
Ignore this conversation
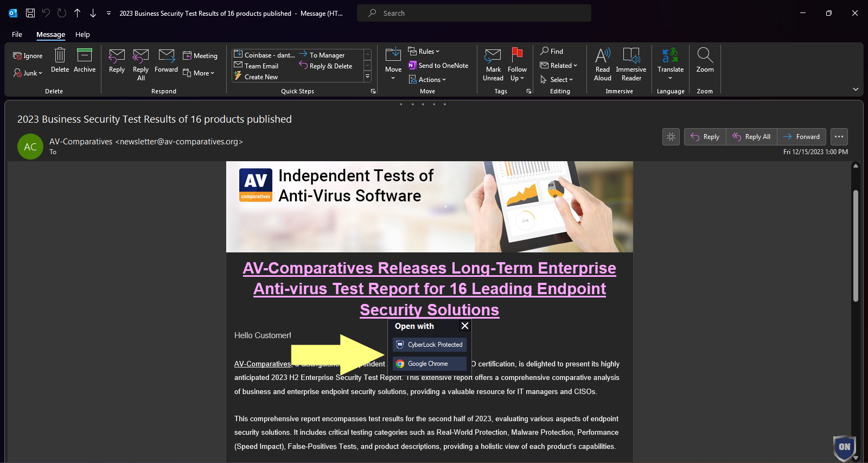tap(28, 56)
